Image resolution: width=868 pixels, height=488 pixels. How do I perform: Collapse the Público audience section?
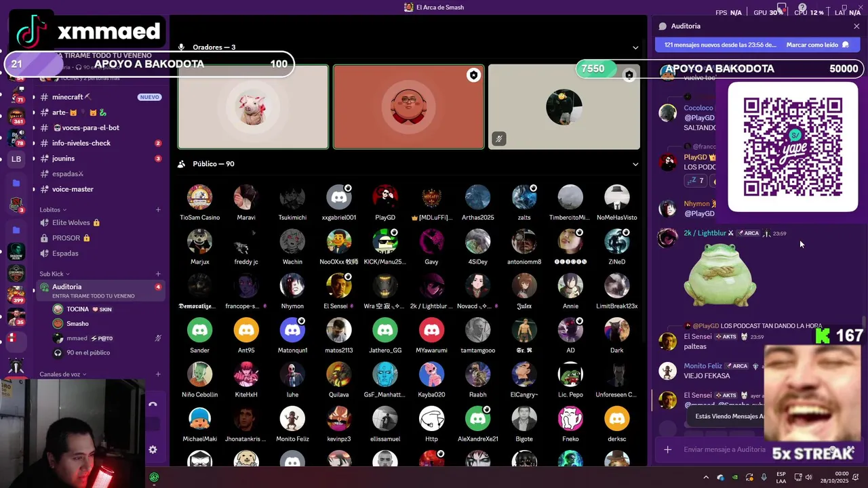635,164
